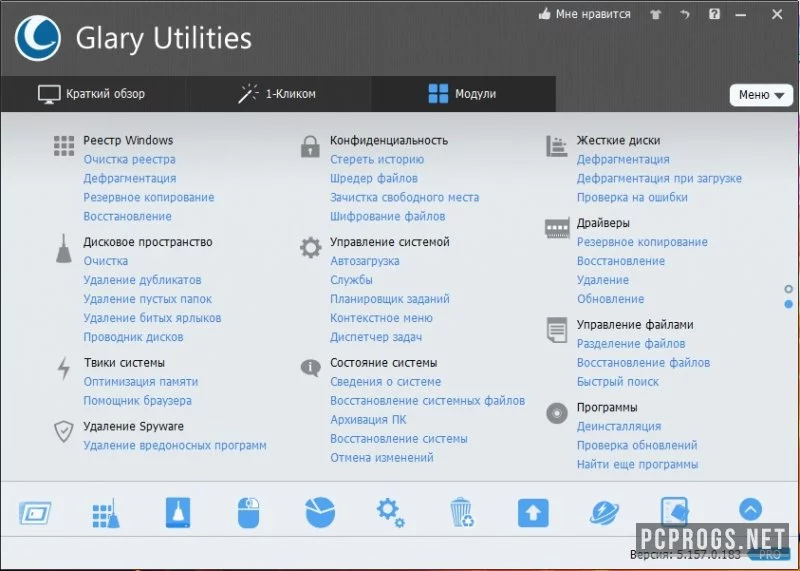Click the broom icon beside 'Дисковое пространство'

pyautogui.click(x=63, y=249)
